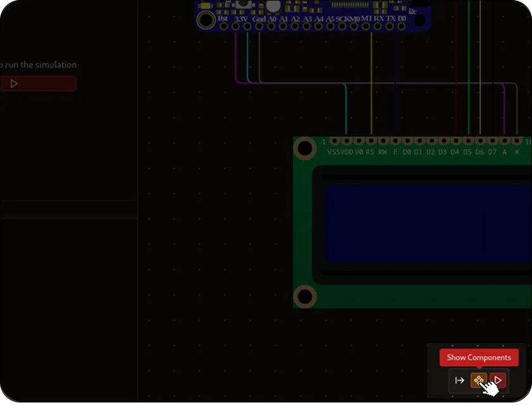Click the right-arrow icon in the bottom toolbar
This screenshot has height=405, width=532.
pos(459,380)
